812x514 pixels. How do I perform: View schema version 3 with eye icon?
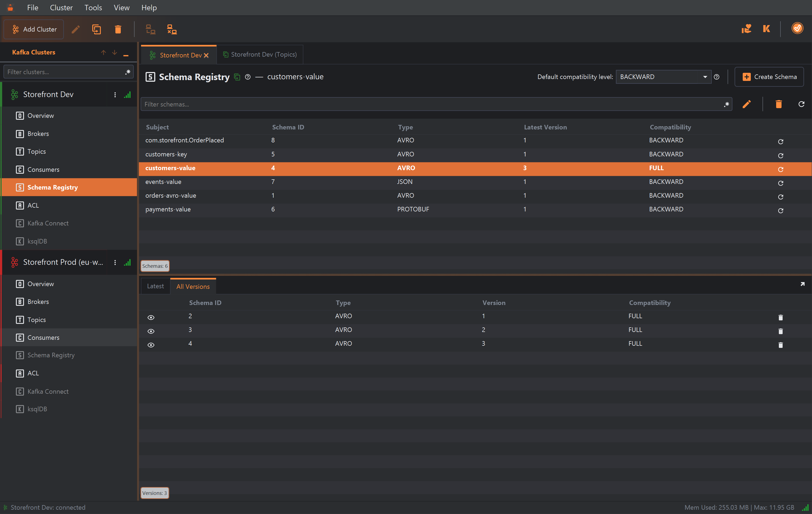point(151,345)
